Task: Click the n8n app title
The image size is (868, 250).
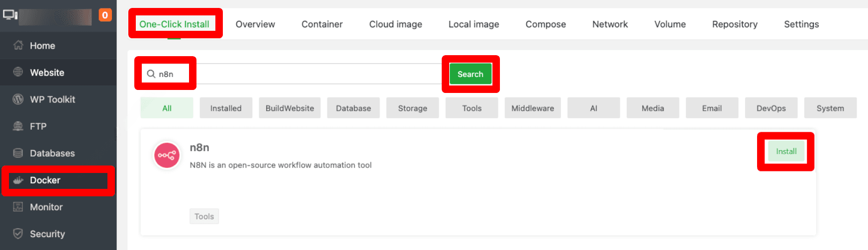Action: point(199,147)
